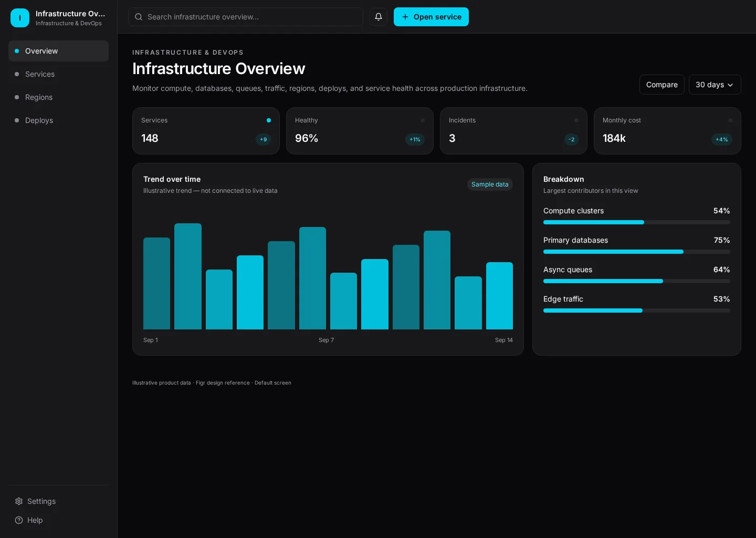Click the Edge traffic progress bar

point(637,311)
